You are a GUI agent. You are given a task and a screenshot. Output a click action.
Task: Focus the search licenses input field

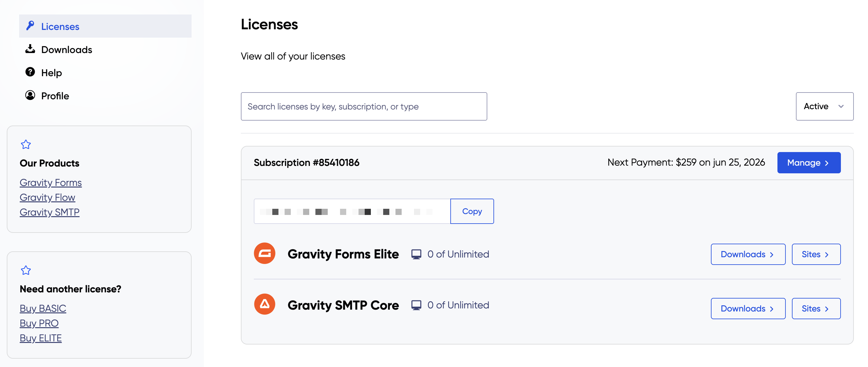[x=363, y=107]
